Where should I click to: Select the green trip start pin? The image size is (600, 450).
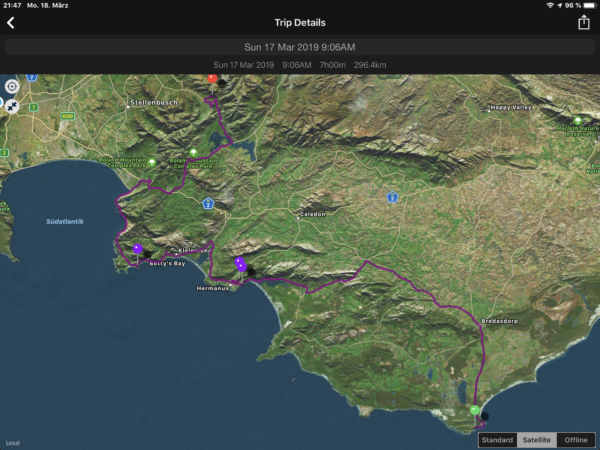(x=474, y=410)
